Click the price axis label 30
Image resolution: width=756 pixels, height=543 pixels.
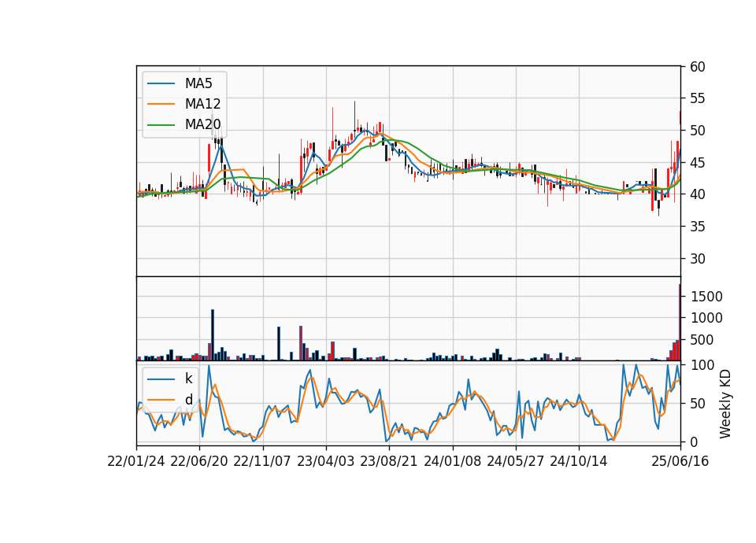click(x=698, y=259)
